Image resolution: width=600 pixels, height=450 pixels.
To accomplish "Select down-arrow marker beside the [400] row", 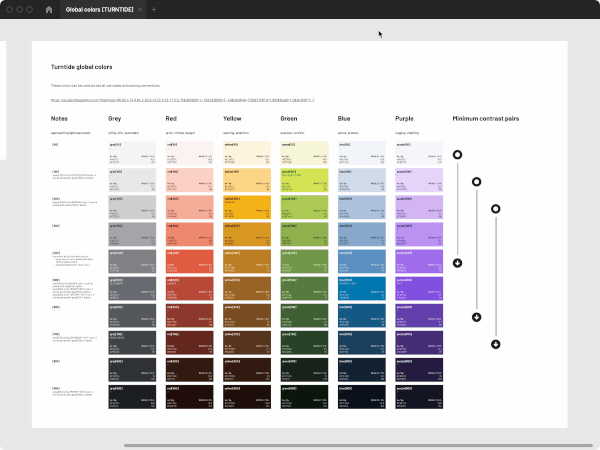I will [x=457, y=263].
